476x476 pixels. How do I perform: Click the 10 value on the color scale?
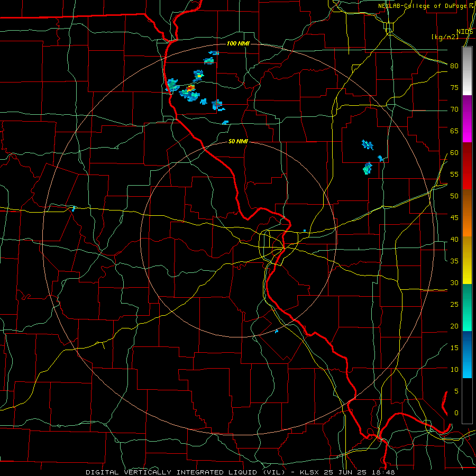(454, 370)
